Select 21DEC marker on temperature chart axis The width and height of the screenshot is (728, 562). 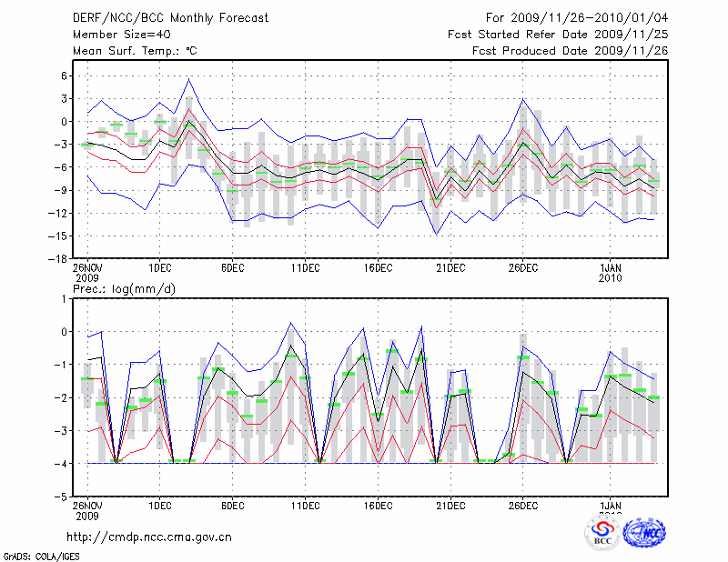coord(450,267)
